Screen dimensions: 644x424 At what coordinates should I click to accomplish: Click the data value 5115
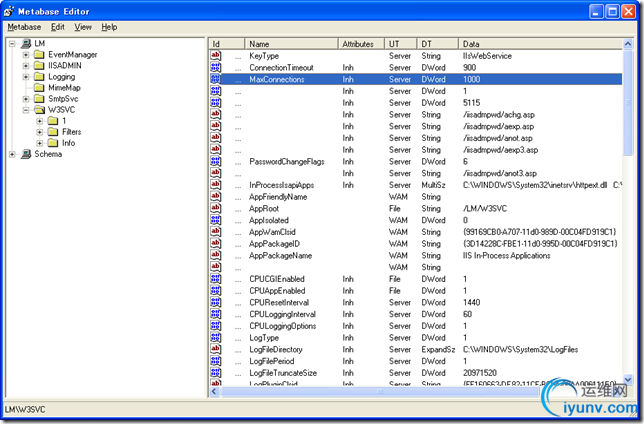[471, 103]
